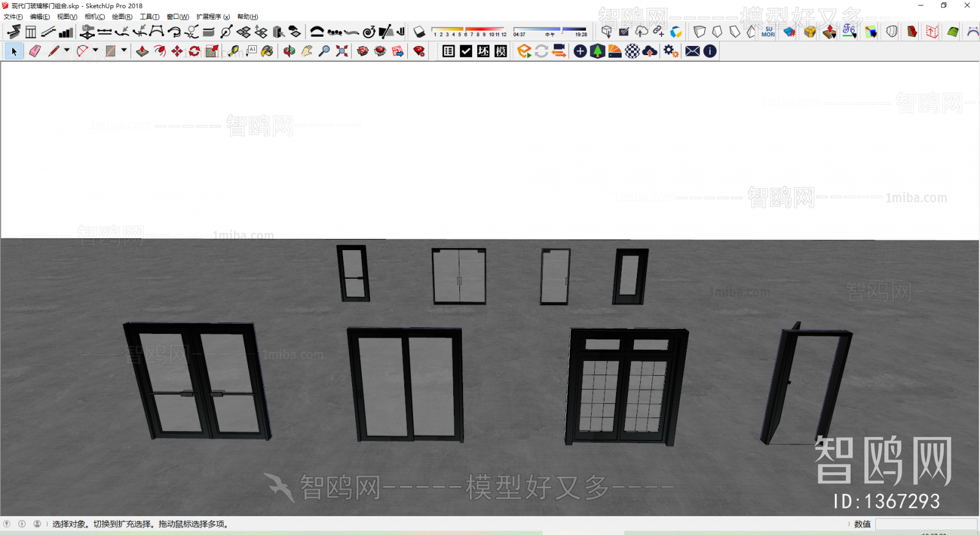
Task: Click the 坯 plugin toolbar button
Action: pos(483,51)
